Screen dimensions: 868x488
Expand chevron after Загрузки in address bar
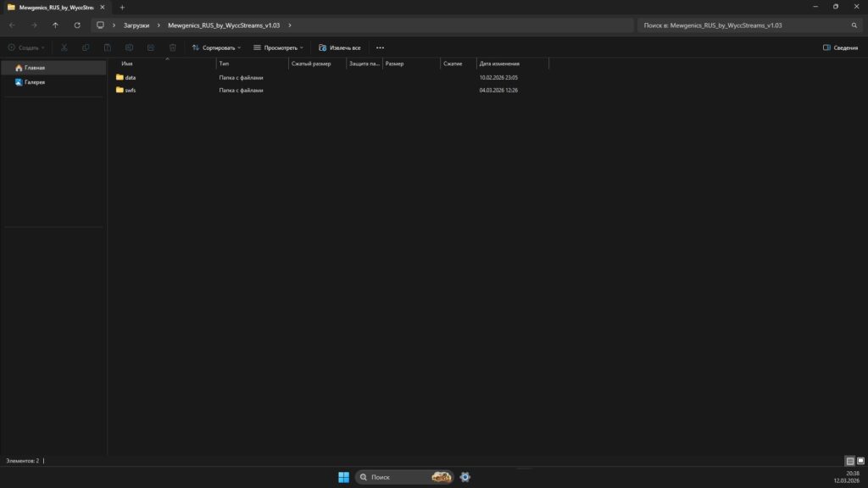159,25
